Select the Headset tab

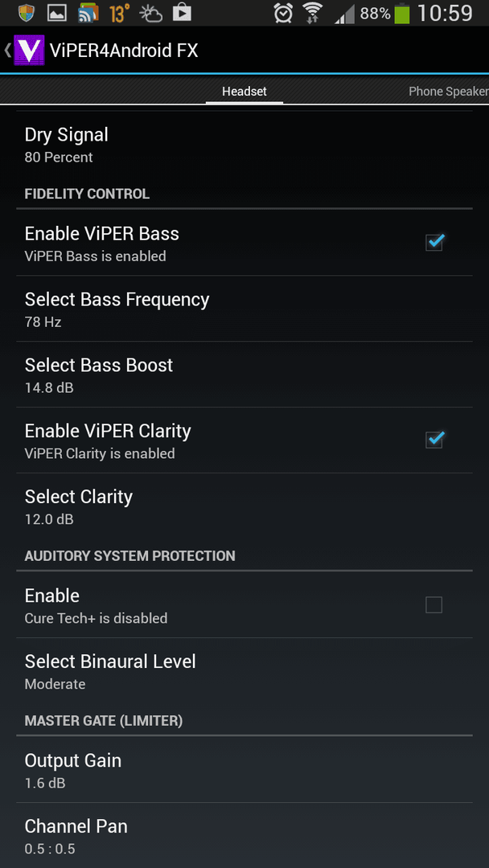244,92
